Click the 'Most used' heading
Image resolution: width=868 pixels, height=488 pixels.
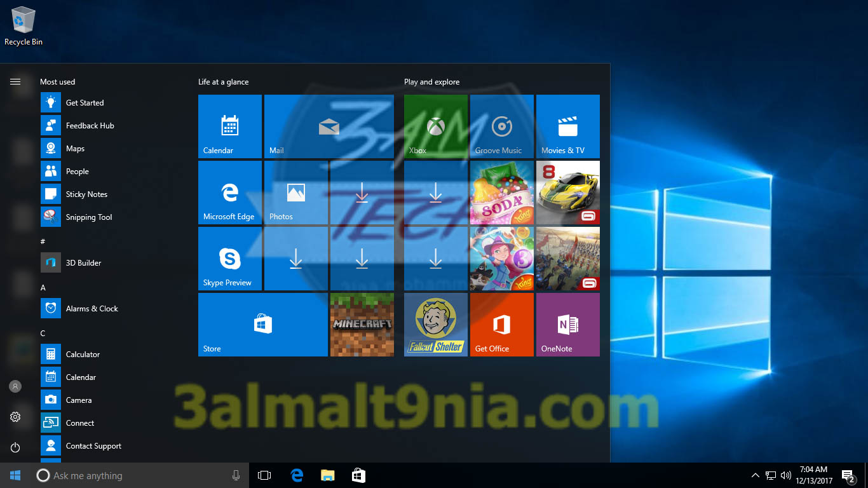(58, 82)
